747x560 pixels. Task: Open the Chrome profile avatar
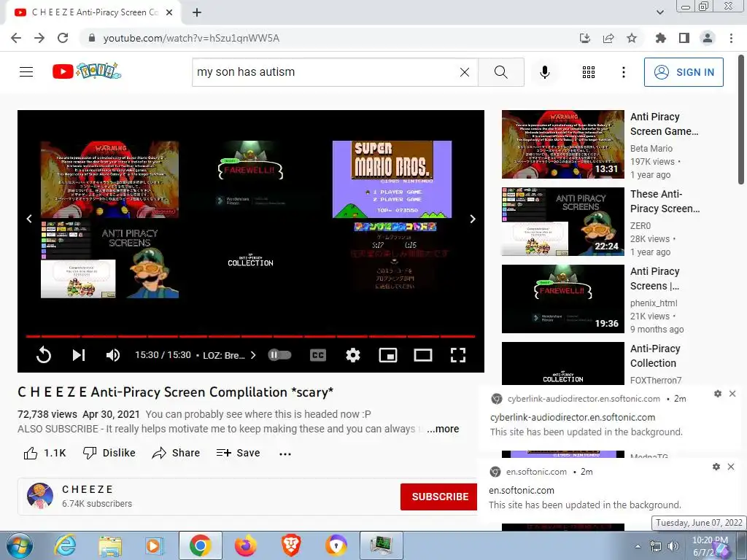(x=708, y=38)
